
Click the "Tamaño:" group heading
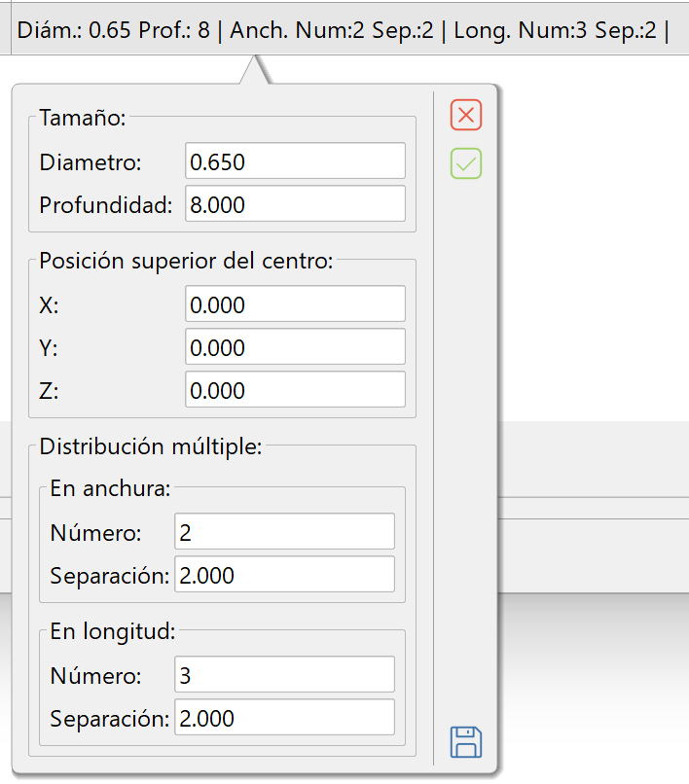(x=83, y=119)
